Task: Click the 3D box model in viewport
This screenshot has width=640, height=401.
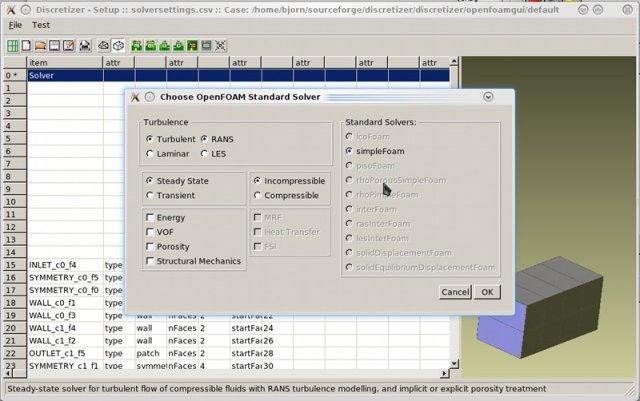Action: 540,308
